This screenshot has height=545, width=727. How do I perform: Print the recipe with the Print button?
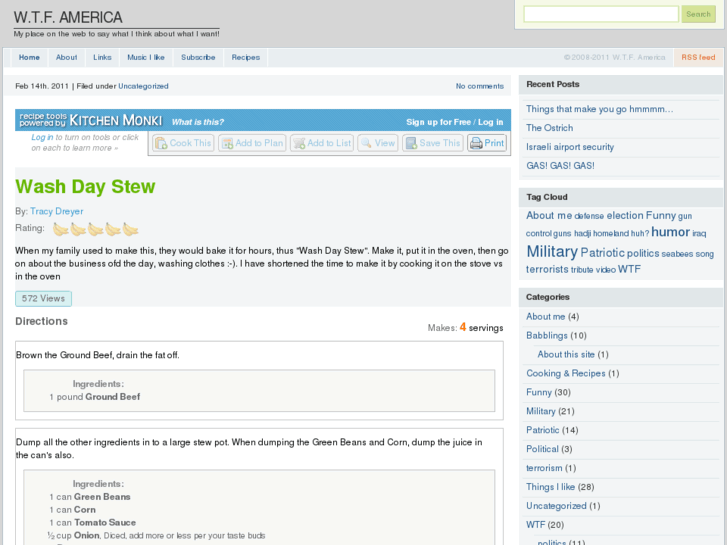[486, 143]
